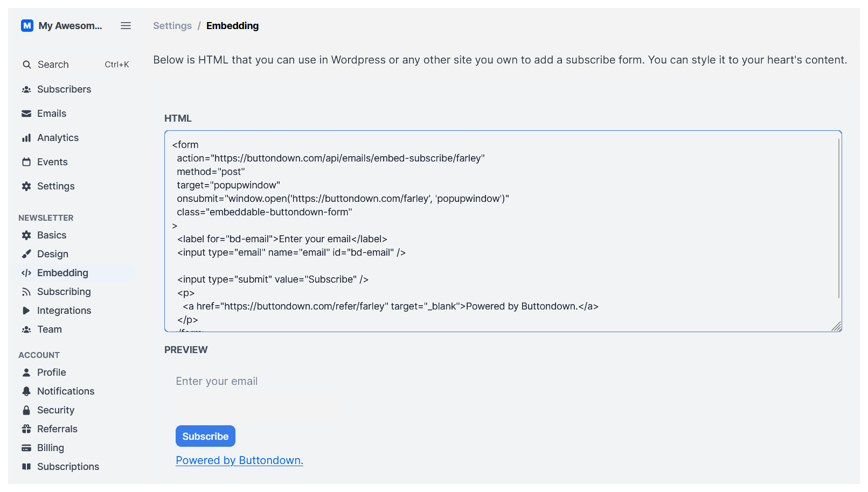The width and height of the screenshot is (868, 492).
Task: Click the Security lock icon
Action: coord(26,410)
